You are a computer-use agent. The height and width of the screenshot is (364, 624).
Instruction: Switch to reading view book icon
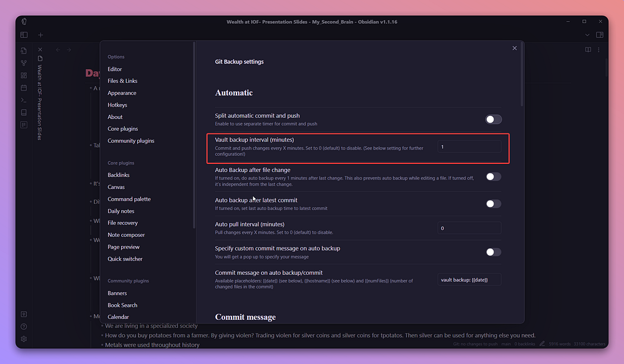[x=588, y=50]
